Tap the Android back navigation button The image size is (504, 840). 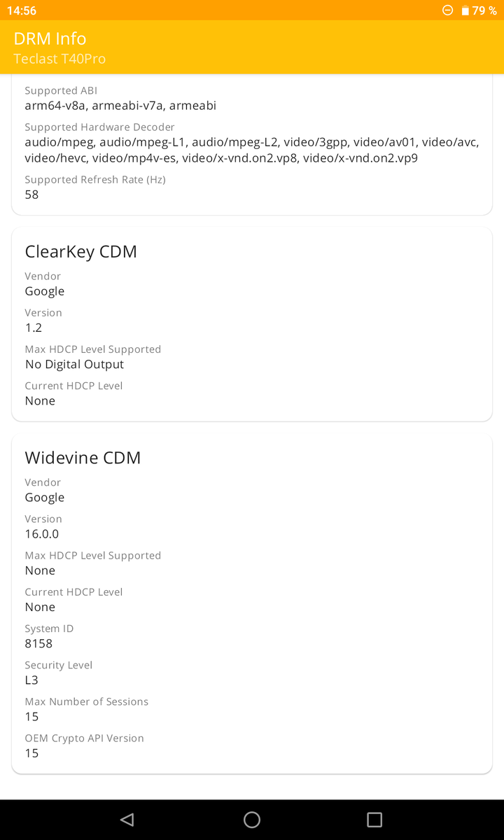tap(127, 820)
